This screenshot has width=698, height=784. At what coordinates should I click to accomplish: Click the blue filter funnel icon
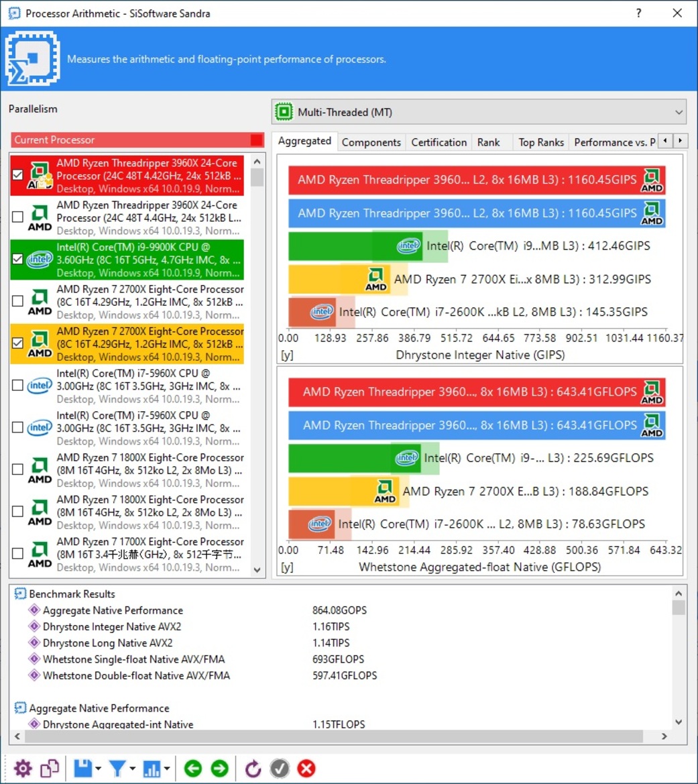click(117, 769)
